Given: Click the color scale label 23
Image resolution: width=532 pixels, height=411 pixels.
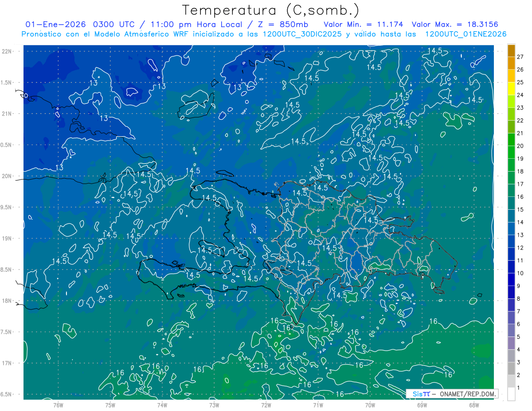Looking at the screenshot, I should click(x=521, y=108).
